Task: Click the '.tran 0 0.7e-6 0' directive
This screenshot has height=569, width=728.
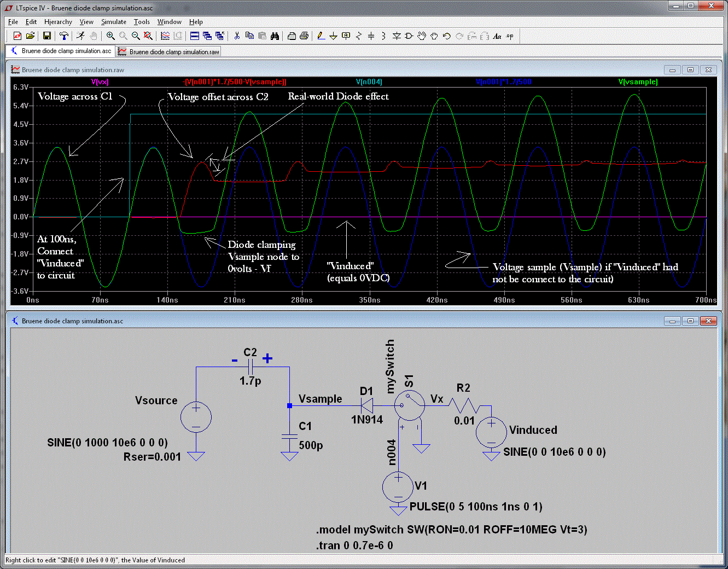Action: point(354,545)
